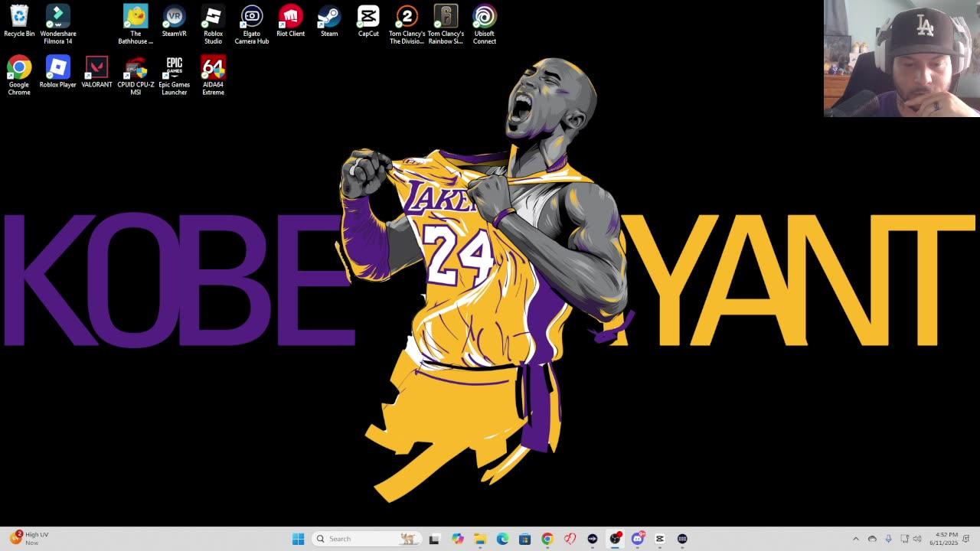Select Tom Clancy's Rainbow Six desktop icon
Screen dimensions: 980x551
[446, 24]
